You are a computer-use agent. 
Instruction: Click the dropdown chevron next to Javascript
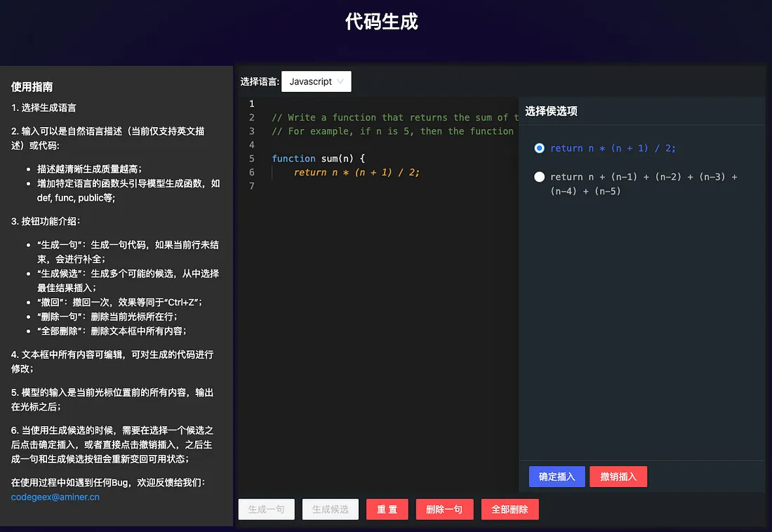(x=340, y=81)
